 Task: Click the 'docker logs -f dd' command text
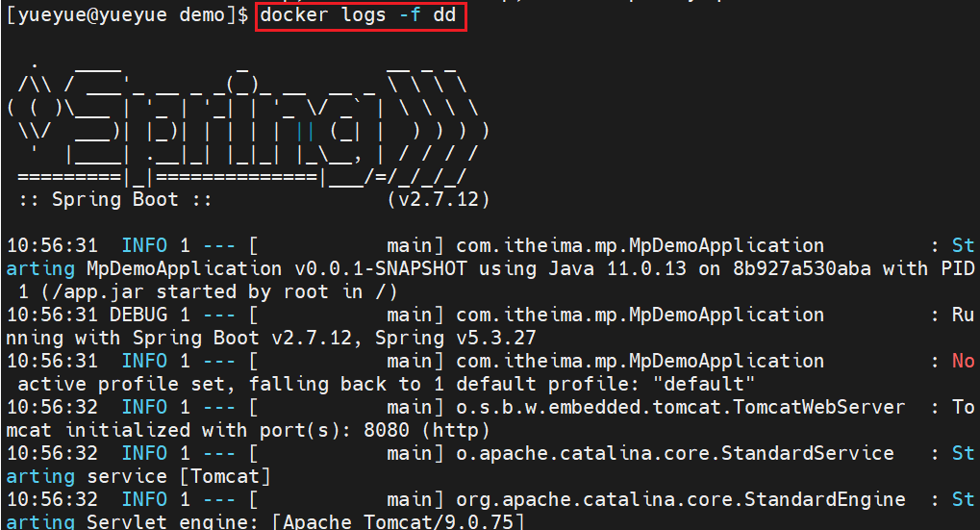(x=358, y=14)
